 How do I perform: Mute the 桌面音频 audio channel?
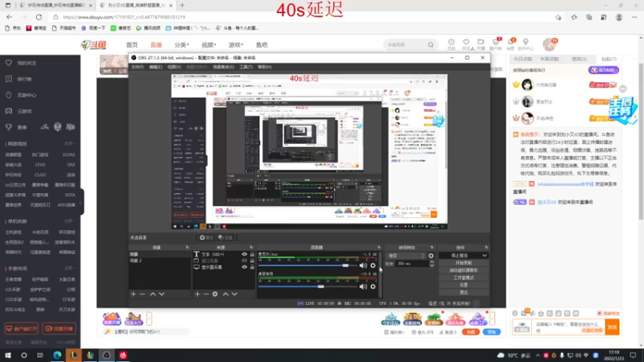(363, 286)
